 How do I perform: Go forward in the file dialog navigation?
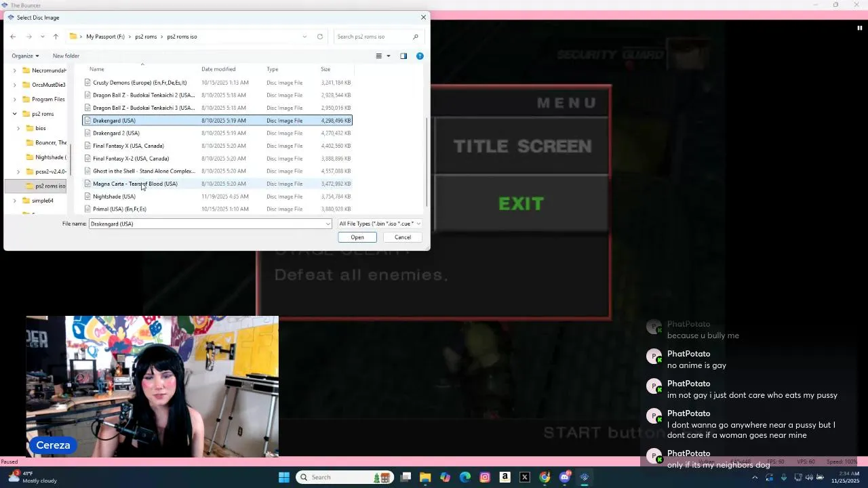click(28, 37)
